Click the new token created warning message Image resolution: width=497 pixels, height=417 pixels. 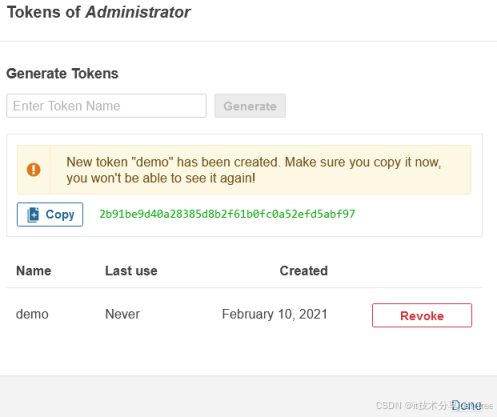point(254,170)
